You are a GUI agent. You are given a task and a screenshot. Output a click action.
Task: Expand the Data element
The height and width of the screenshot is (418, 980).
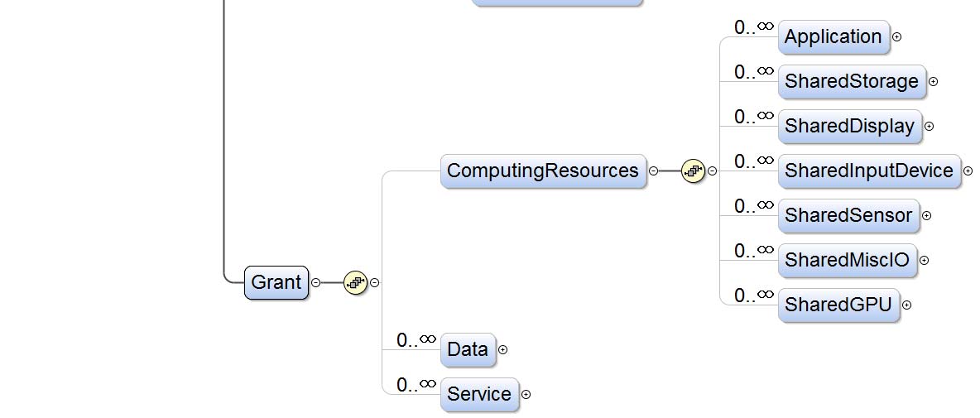(502, 350)
